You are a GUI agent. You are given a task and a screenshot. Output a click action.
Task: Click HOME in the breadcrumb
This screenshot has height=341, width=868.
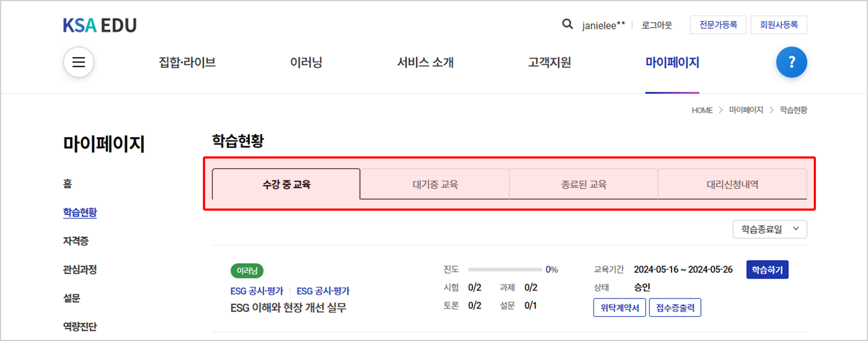tap(702, 110)
